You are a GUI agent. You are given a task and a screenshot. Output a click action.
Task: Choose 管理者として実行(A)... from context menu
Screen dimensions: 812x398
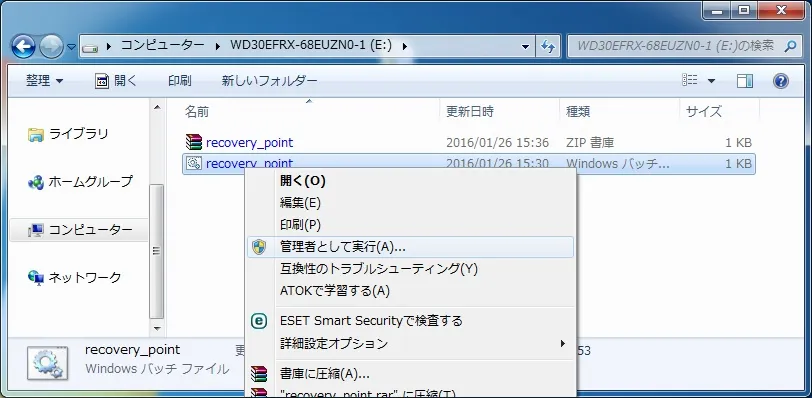coord(411,247)
